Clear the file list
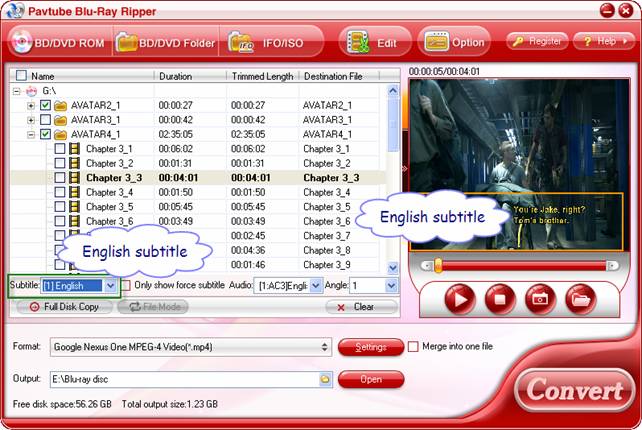 tap(362, 307)
